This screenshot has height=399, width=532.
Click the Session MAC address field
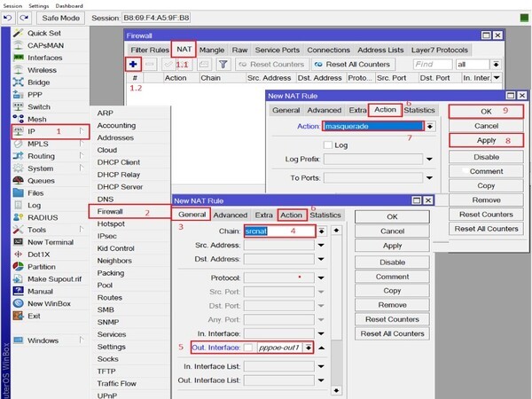(156, 18)
